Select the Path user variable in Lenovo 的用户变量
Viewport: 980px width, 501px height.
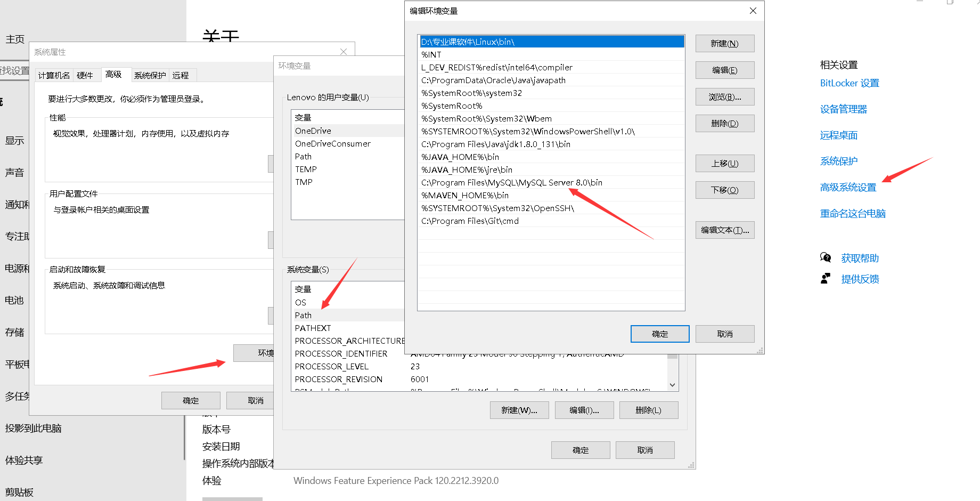pos(349,156)
